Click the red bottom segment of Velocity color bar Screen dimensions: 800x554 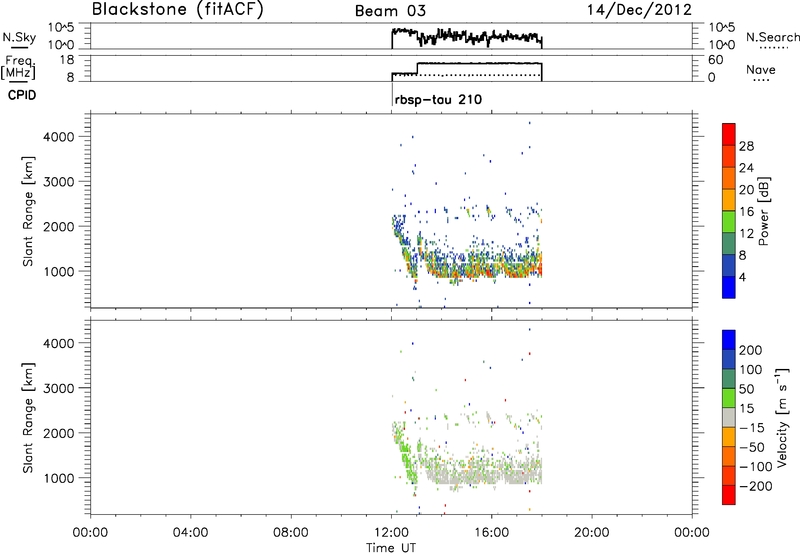pyautogui.click(x=729, y=495)
